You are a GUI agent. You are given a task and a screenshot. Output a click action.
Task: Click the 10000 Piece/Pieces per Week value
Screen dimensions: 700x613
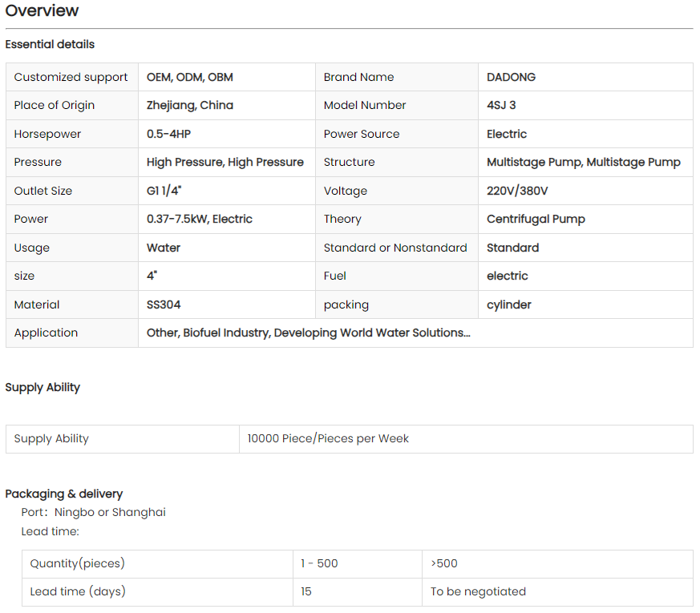[x=328, y=438]
